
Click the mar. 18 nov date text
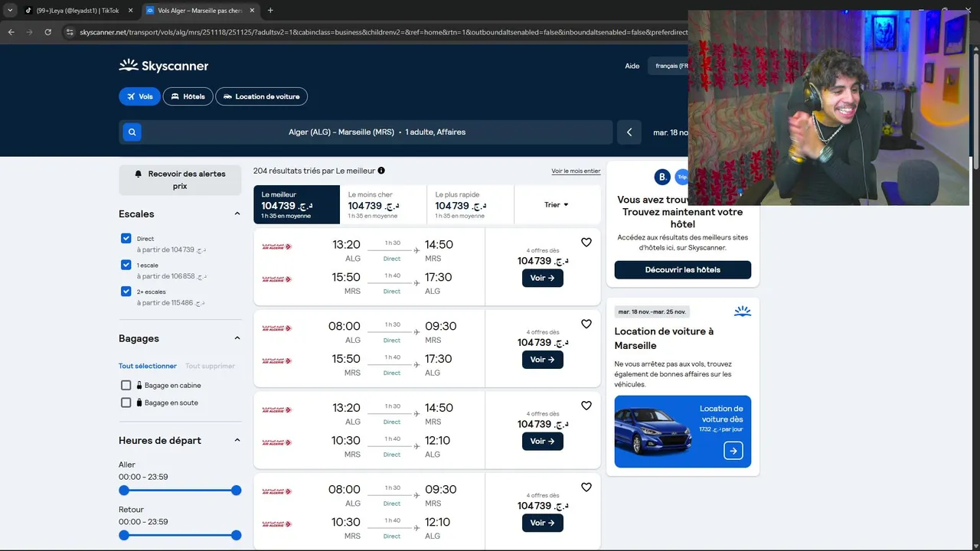tap(671, 132)
